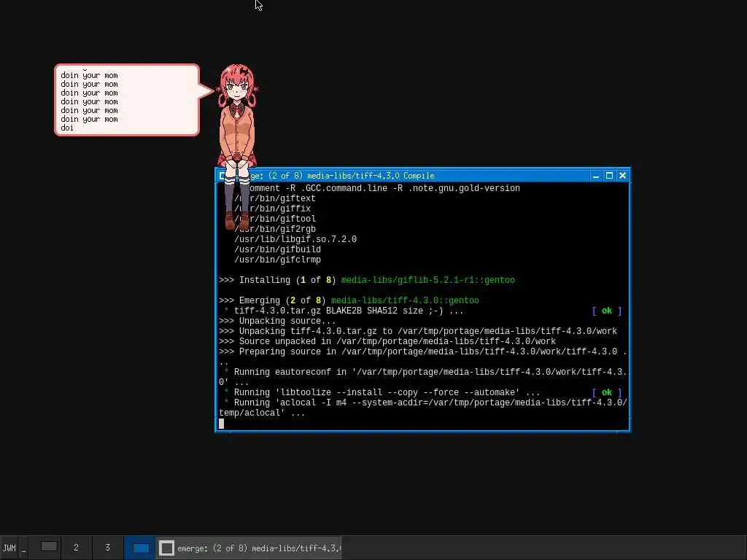Viewport: 747px width, 560px height.
Task: Click the '>>> Source unpacked in' terminal line
Action: [x=387, y=341]
